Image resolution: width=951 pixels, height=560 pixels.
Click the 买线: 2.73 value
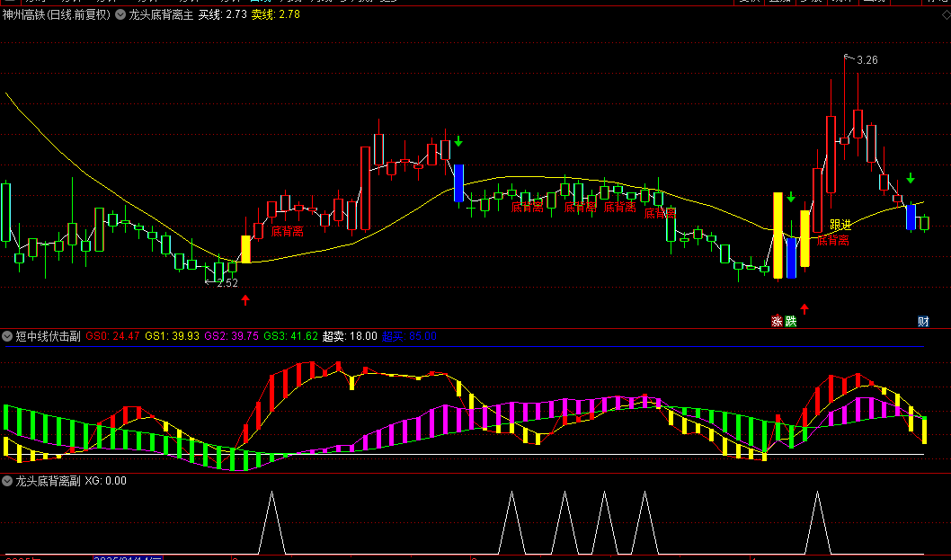point(223,14)
